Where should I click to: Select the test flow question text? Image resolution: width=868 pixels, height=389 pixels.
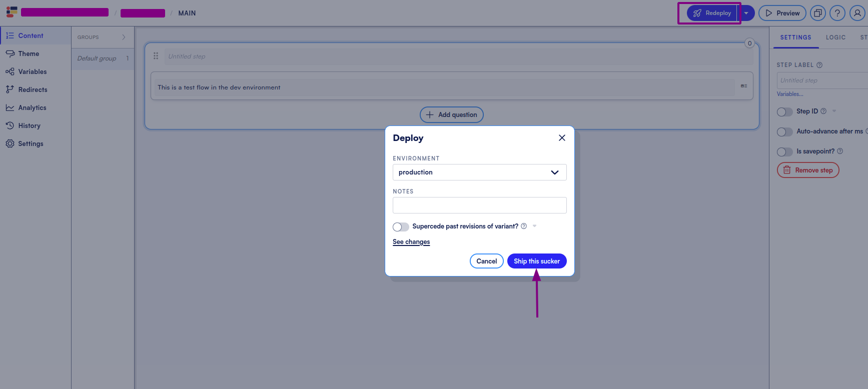pos(219,87)
